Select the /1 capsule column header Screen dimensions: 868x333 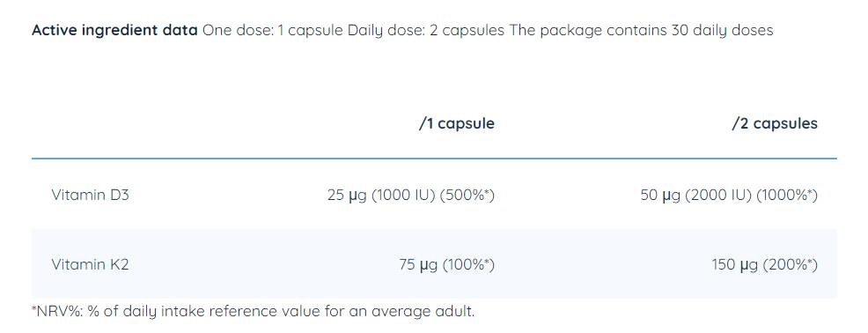pos(457,123)
